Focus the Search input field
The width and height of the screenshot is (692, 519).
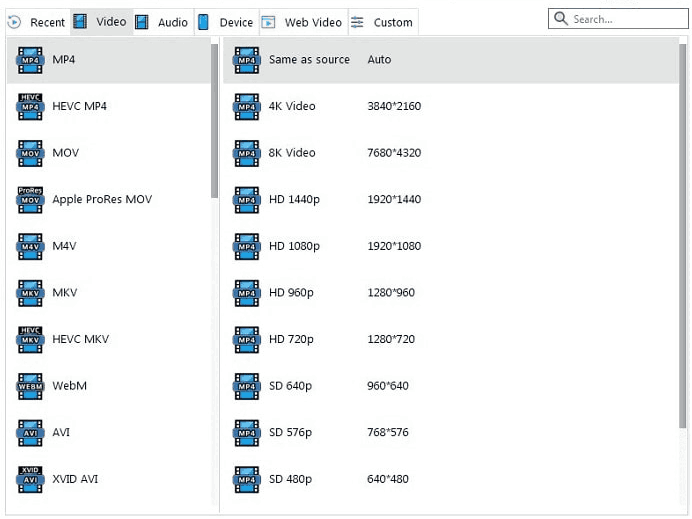pyautogui.click(x=618, y=19)
